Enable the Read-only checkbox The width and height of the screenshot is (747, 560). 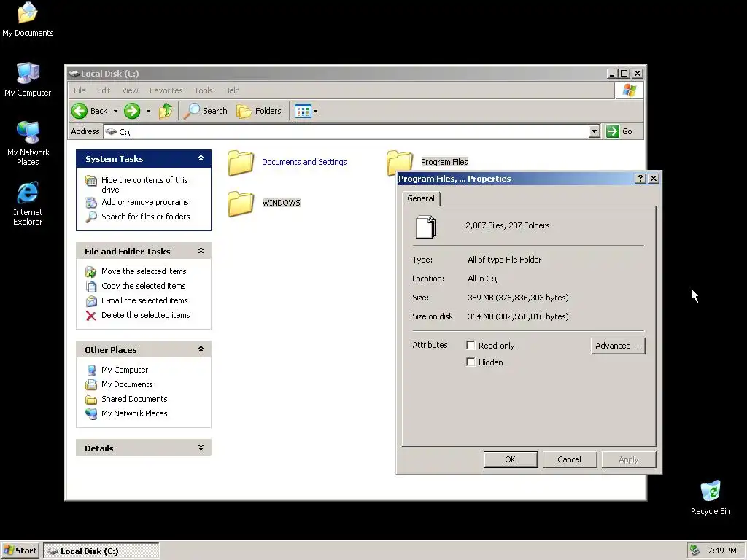pos(471,345)
